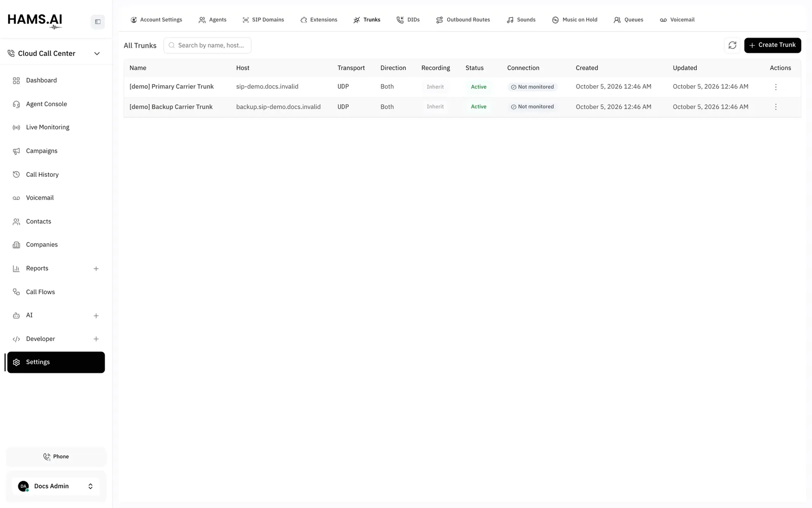The height and width of the screenshot is (508, 812).
Task: Focus the search by name, host field
Action: click(208, 45)
